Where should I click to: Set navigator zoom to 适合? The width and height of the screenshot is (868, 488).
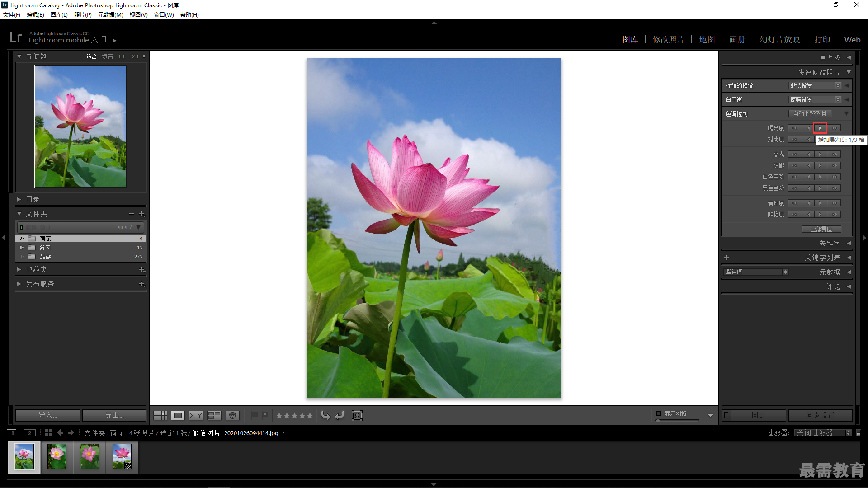pos(91,56)
